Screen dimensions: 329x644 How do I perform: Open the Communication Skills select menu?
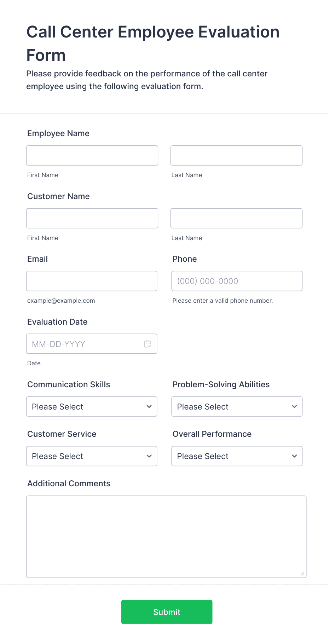[x=92, y=406]
